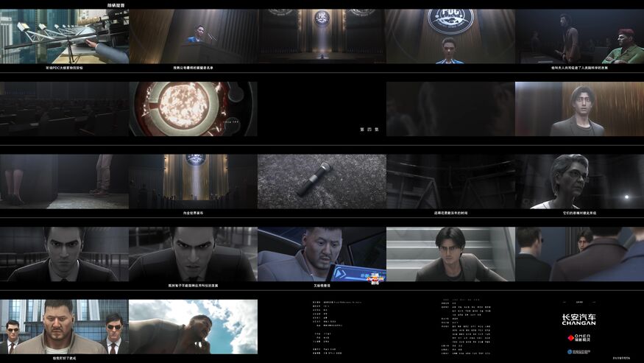Open the hall frame captioned 向全世界宣布
Image resolution: width=644 pixels, height=363 pixels.
point(193,181)
